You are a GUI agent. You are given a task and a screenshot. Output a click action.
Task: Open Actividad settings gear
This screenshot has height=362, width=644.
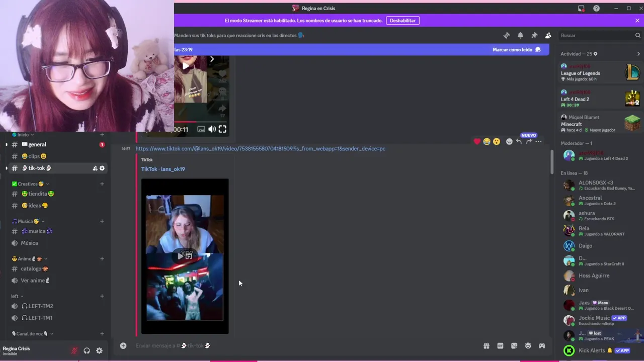pos(596,54)
